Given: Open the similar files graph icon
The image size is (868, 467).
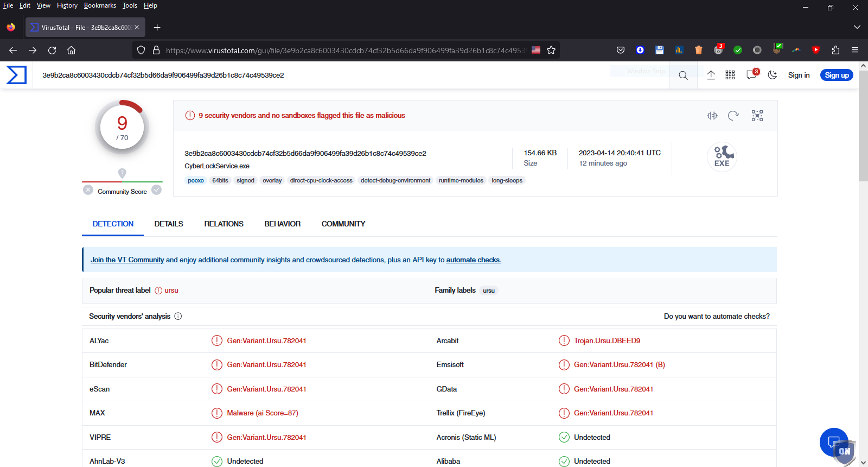Looking at the screenshot, I should coord(757,116).
